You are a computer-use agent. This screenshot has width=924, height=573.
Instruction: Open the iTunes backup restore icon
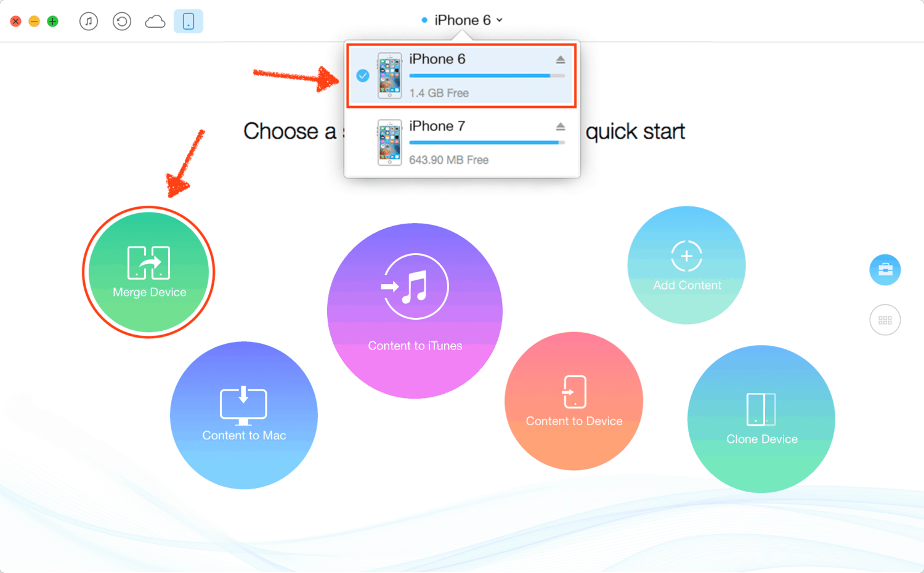coord(122,22)
